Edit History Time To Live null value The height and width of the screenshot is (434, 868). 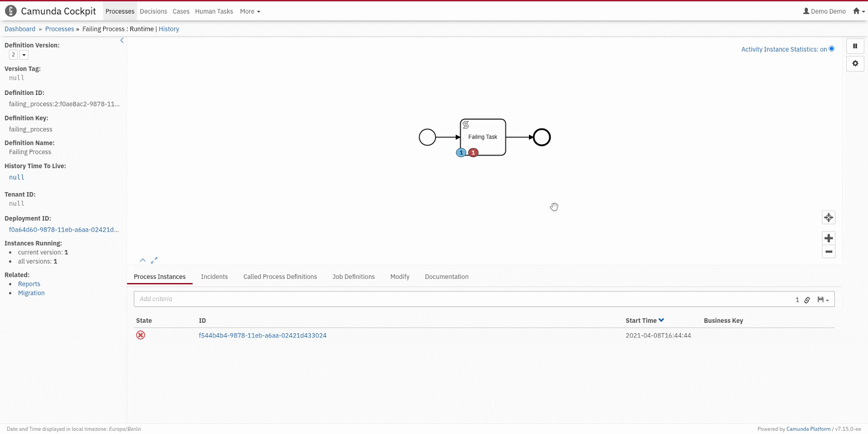tap(17, 177)
